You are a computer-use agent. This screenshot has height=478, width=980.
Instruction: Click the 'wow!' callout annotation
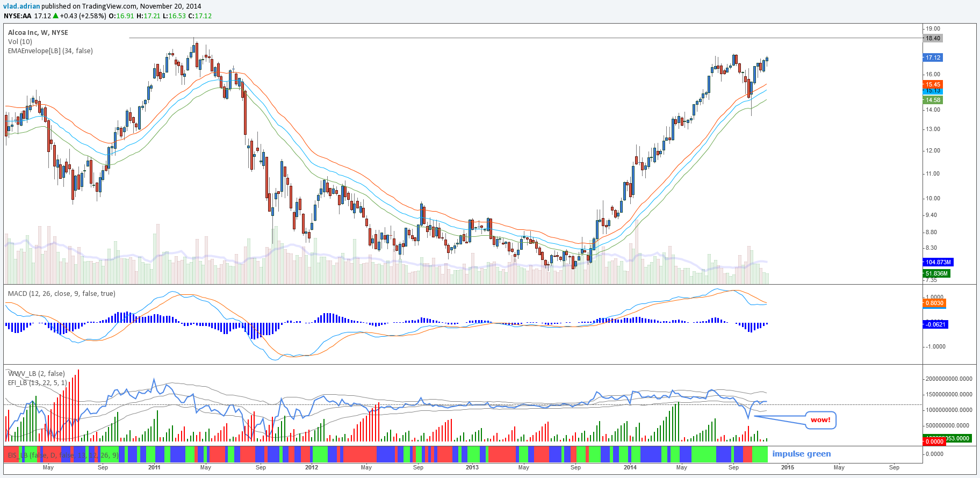pyautogui.click(x=820, y=420)
